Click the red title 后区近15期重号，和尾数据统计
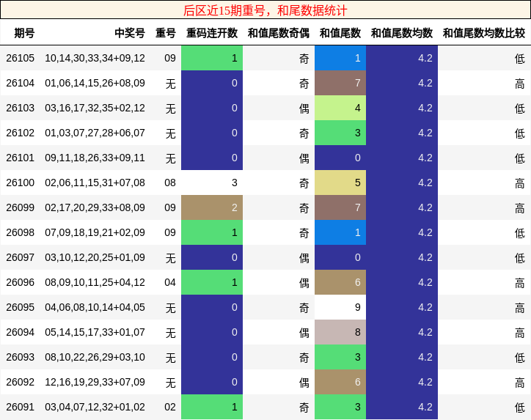This screenshot has height=420, width=531. coord(265,10)
